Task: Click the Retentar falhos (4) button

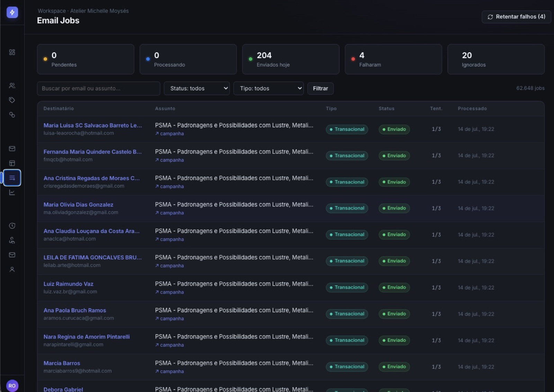Action: click(x=516, y=17)
